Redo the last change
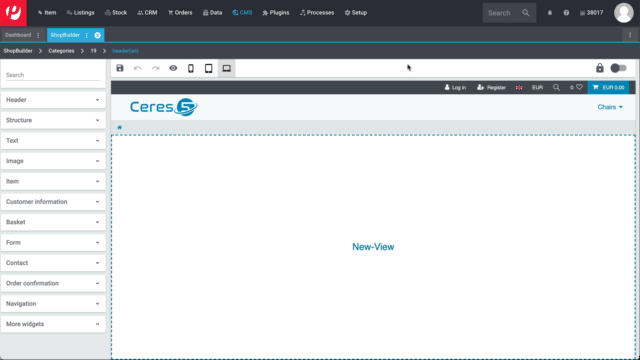 click(x=156, y=68)
